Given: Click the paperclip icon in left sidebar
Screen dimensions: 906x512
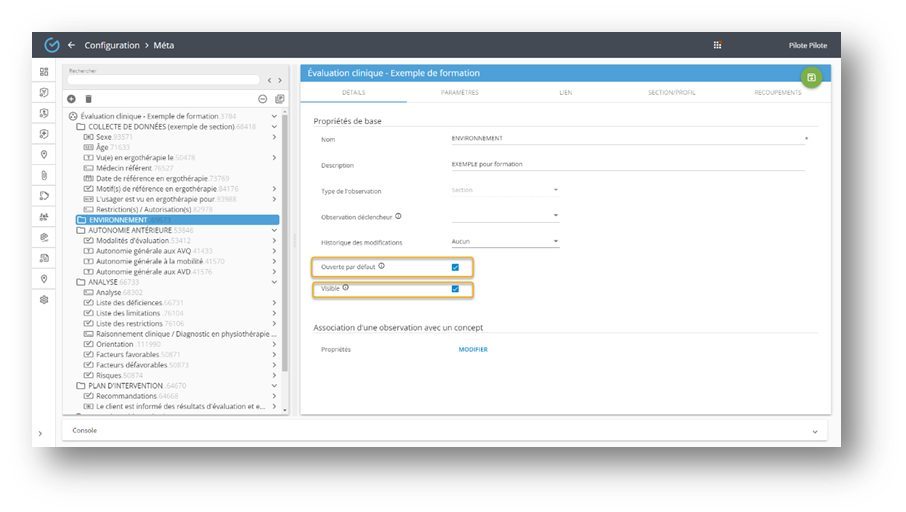Looking at the screenshot, I should click(x=44, y=175).
